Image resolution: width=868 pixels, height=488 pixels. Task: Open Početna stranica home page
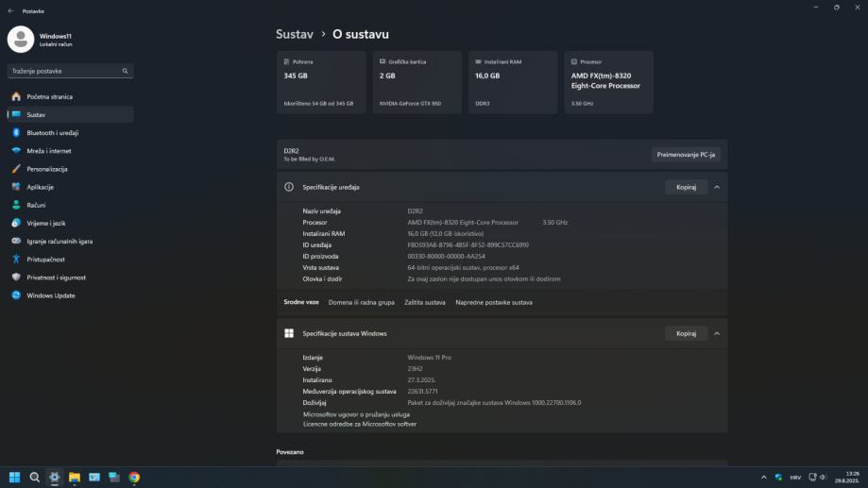[x=70, y=97]
